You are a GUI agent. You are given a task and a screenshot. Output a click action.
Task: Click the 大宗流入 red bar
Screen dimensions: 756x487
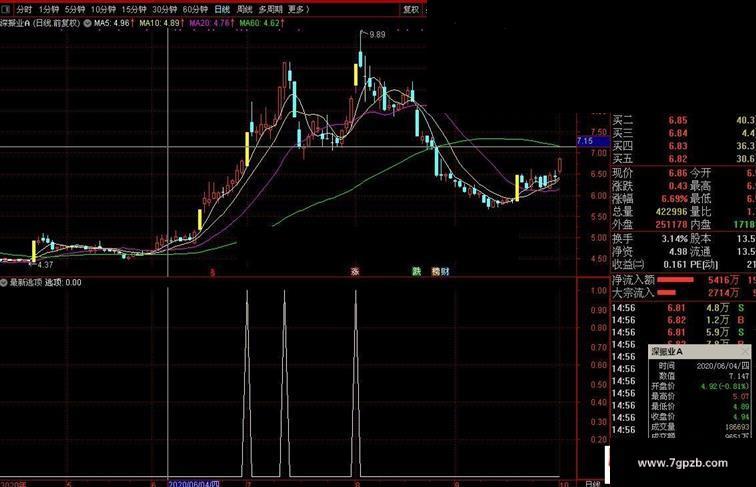[667, 292]
